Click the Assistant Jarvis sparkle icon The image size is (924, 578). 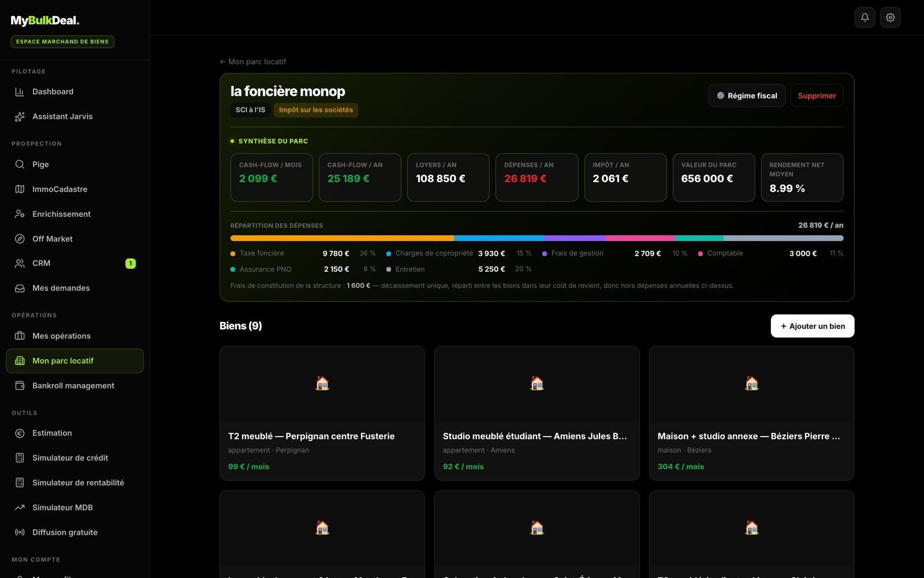click(20, 117)
